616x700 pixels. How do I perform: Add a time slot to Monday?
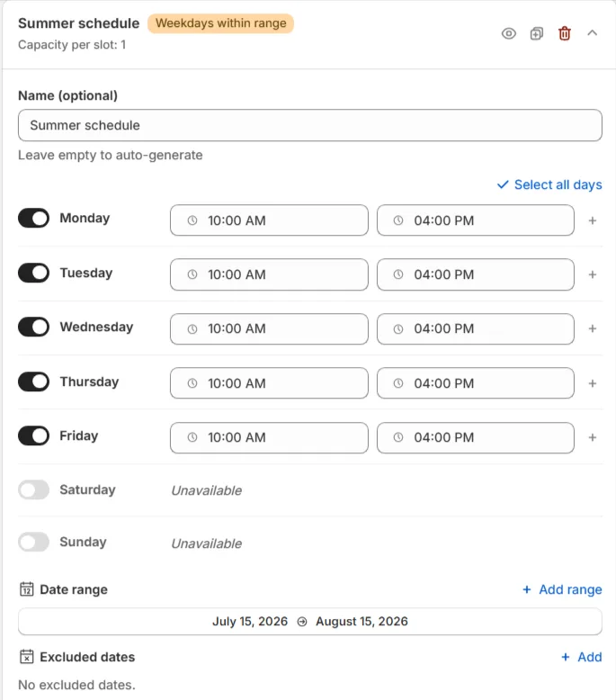pyautogui.click(x=593, y=220)
